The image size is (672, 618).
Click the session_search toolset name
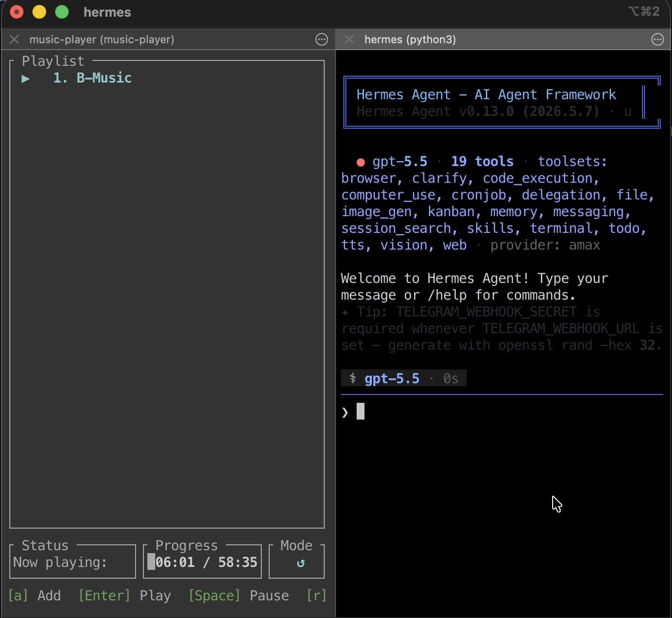click(x=396, y=228)
